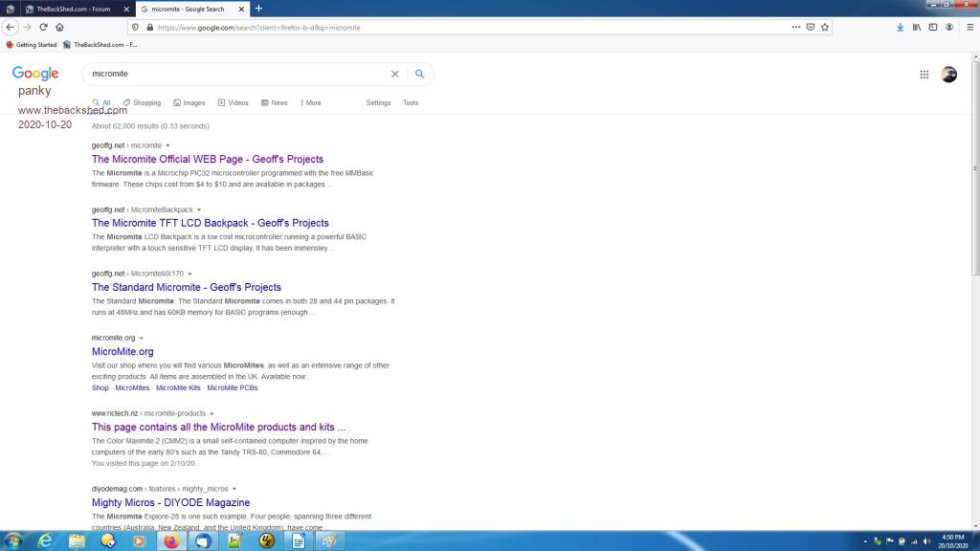Switch to TheBackShed.com Forum browser tab
Viewport: 980px width, 551px height.
click(72, 9)
